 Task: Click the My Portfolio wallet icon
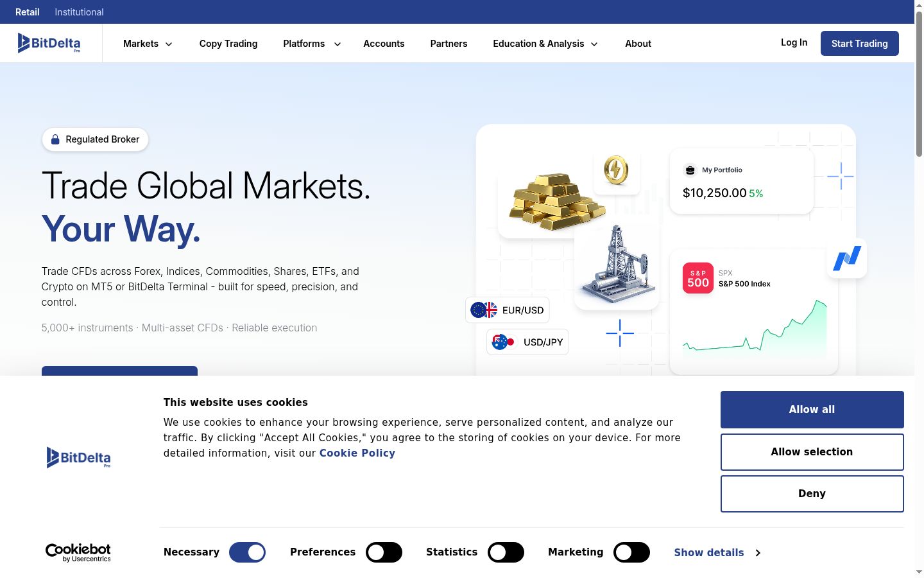[690, 170]
